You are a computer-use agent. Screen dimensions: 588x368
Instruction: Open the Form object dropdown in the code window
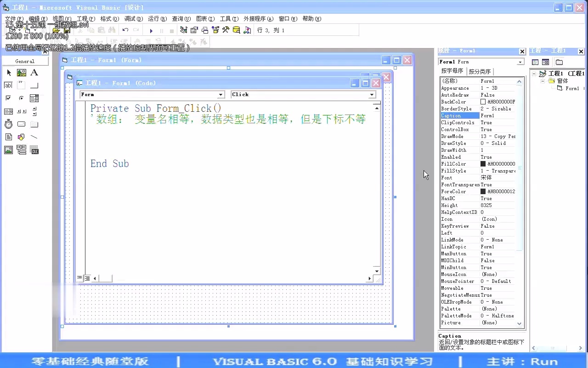221,94
